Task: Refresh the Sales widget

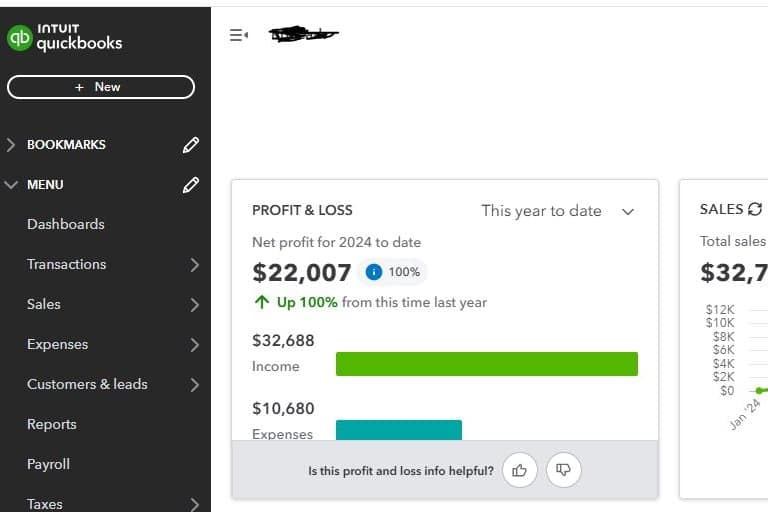Action: tap(755, 210)
